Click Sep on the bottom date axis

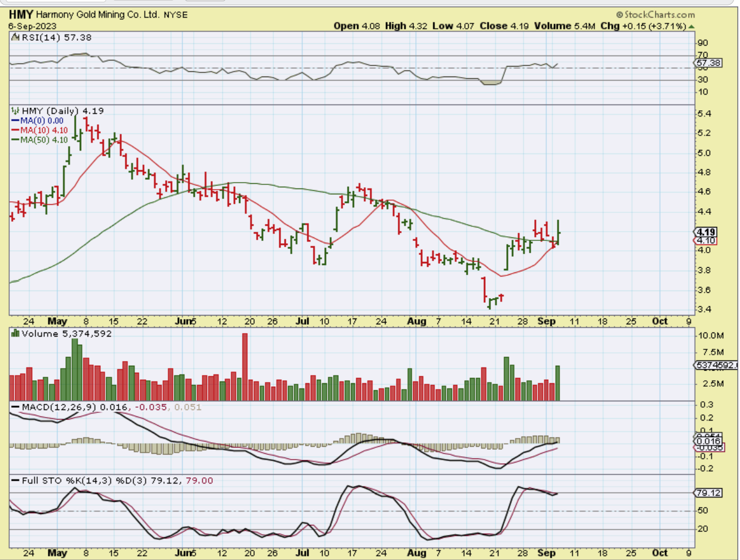546,552
